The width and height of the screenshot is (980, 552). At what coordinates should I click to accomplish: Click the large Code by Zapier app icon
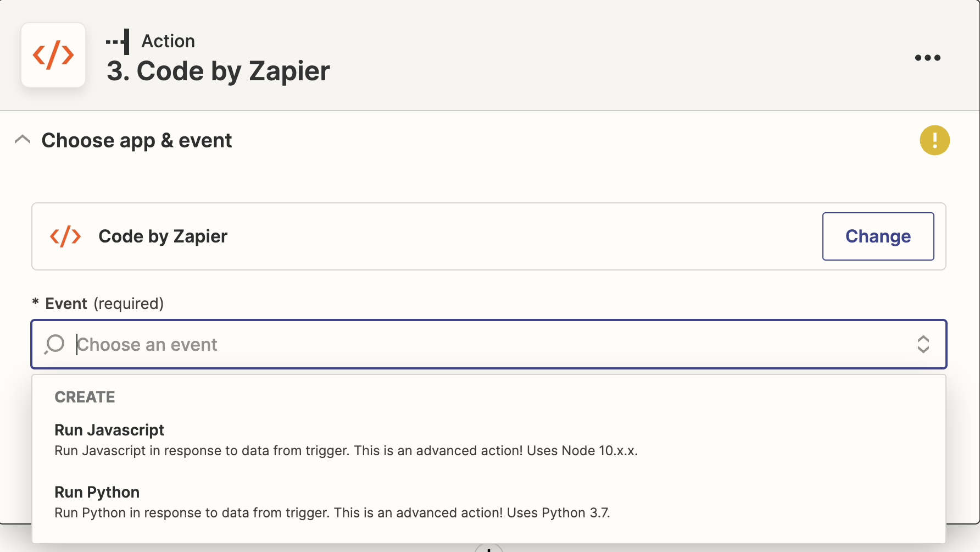[53, 55]
